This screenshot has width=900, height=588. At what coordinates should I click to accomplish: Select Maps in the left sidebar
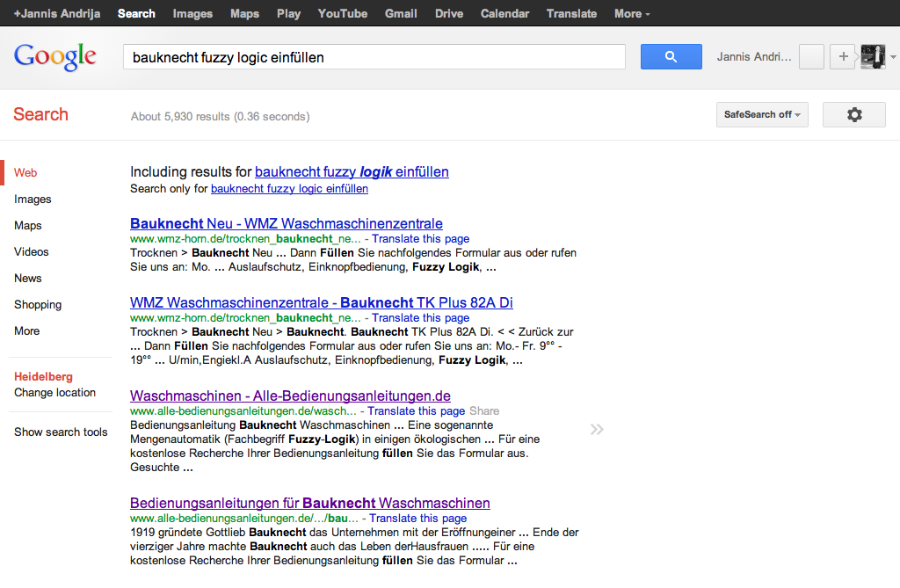click(x=28, y=225)
